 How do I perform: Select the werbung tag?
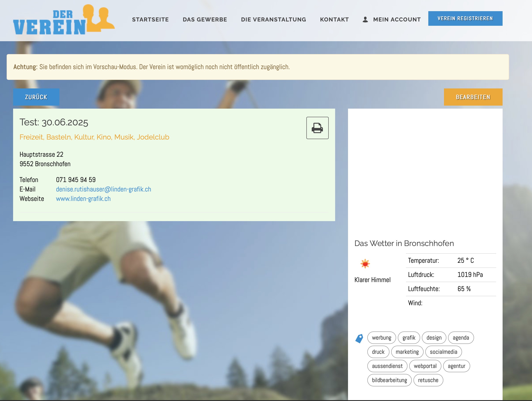coord(382,338)
